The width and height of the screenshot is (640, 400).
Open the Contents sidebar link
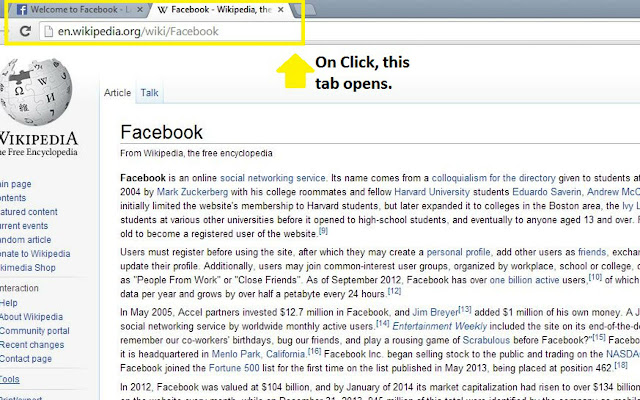pos(13,198)
